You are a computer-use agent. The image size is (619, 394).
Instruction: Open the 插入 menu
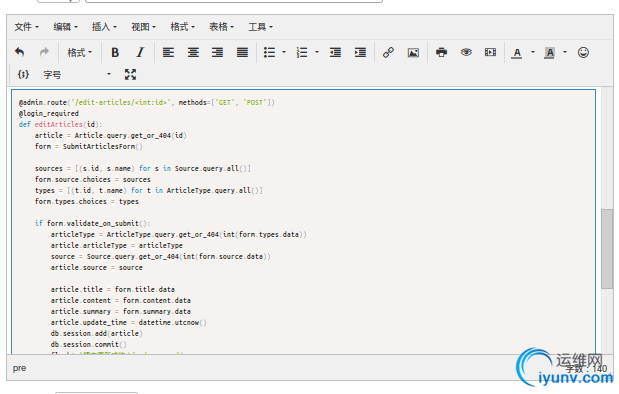pos(104,27)
